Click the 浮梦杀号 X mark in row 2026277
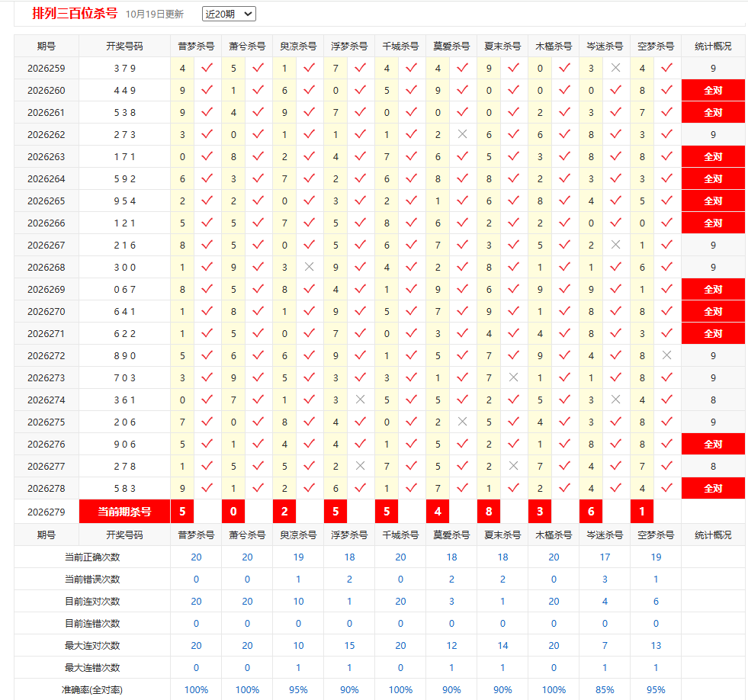 pos(360,466)
